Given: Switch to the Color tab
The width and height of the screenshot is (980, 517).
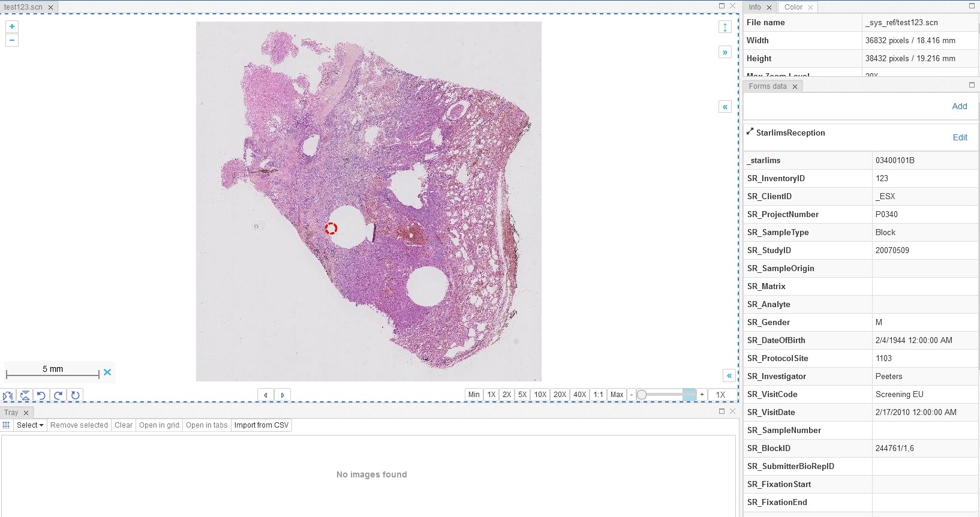Looking at the screenshot, I should coord(793,7).
